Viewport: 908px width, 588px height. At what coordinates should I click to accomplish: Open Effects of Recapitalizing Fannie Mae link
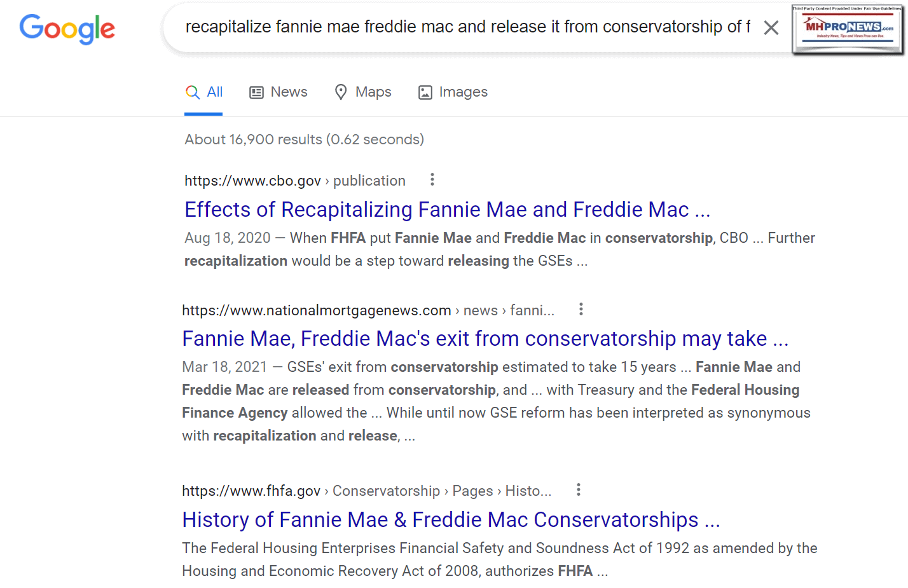pyautogui.click(x=447, y=210)
